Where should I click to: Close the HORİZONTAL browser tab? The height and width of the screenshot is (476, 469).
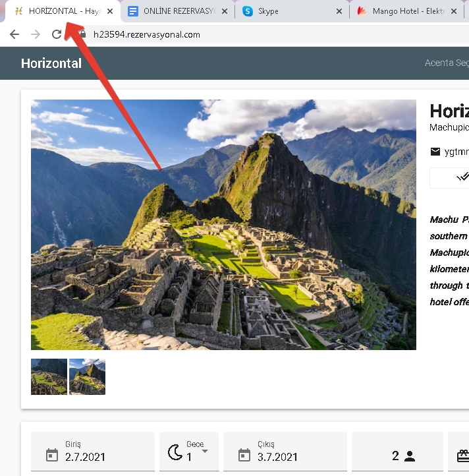[110, 11]
